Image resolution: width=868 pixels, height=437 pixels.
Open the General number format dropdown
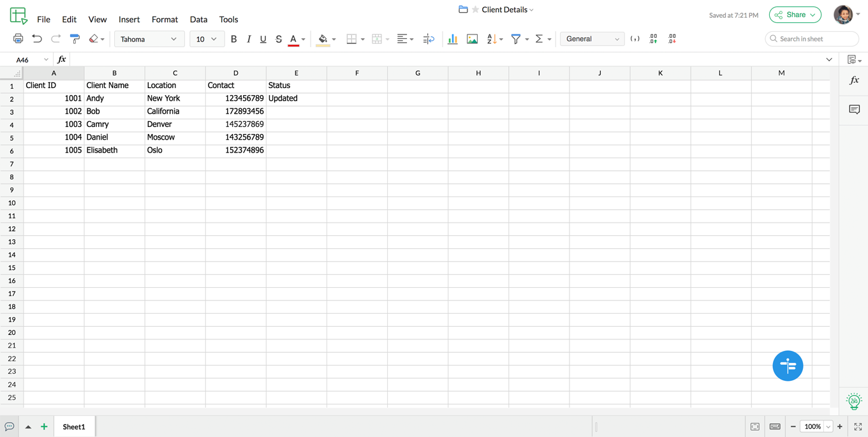[x=592, y=39]
